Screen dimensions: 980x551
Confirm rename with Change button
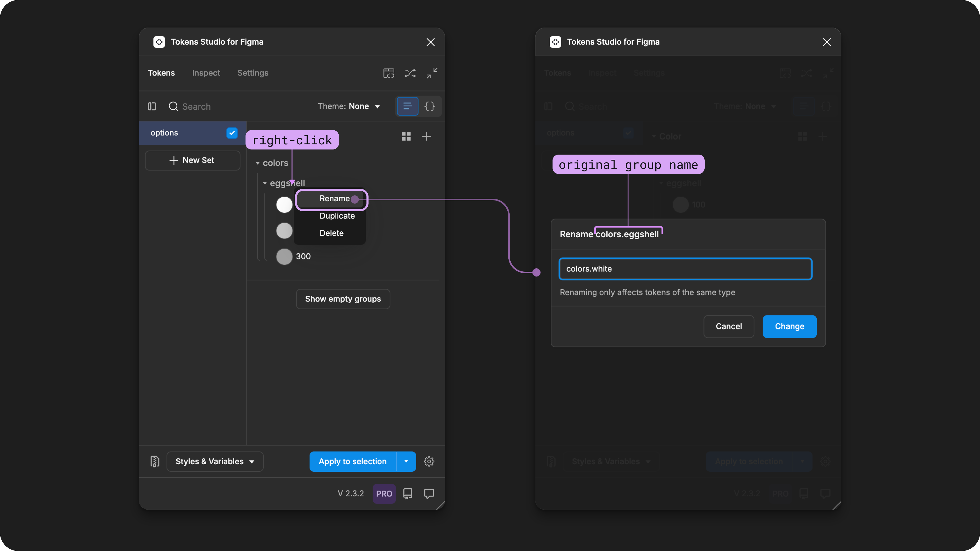click(x=789, y=326)
